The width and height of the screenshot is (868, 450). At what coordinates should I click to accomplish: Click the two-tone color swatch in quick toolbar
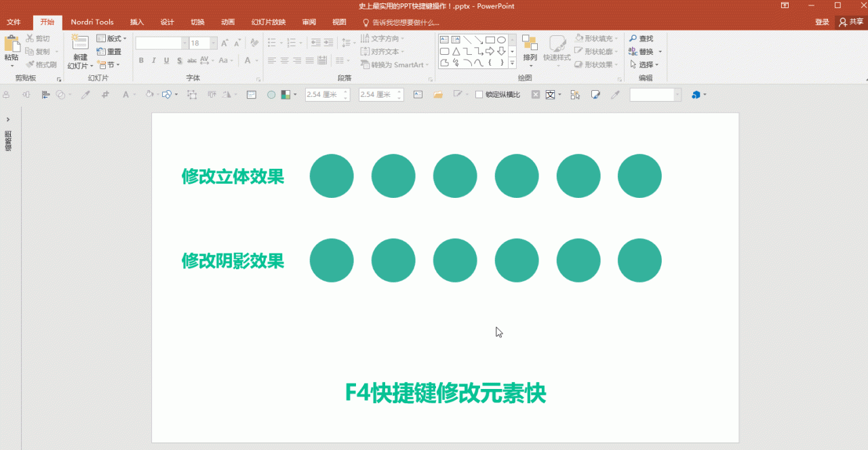pyautogui.click(x=286, y=95)
